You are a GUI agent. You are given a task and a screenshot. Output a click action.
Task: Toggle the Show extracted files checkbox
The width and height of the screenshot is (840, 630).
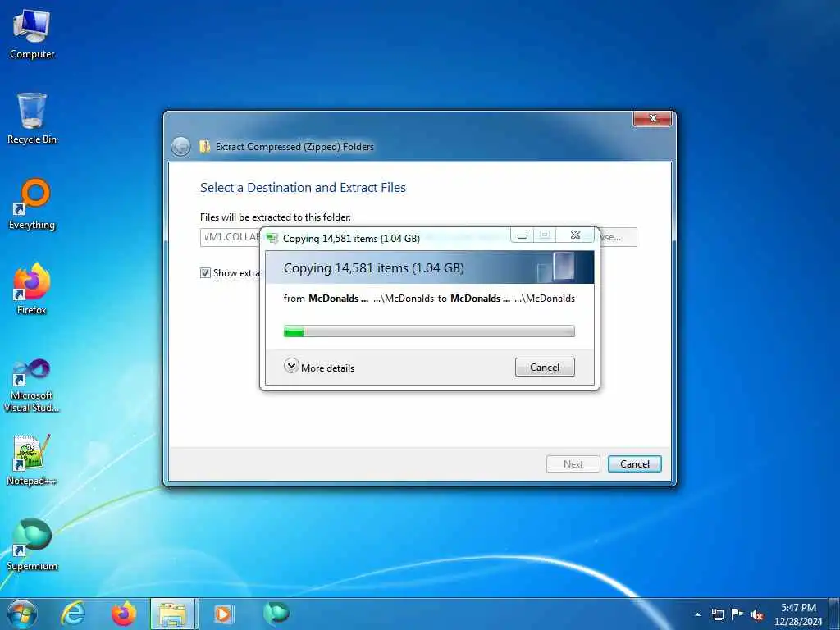[205, 272]
